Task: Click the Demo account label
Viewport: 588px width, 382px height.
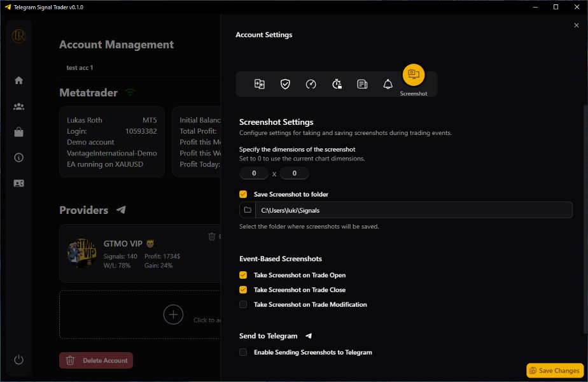Action: pos(90,142)
